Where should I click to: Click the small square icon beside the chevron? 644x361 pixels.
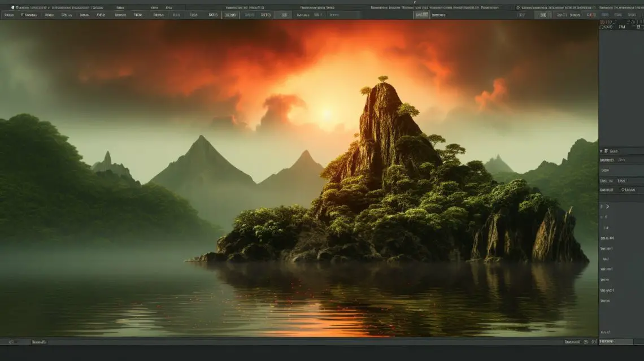coord(602,206)
